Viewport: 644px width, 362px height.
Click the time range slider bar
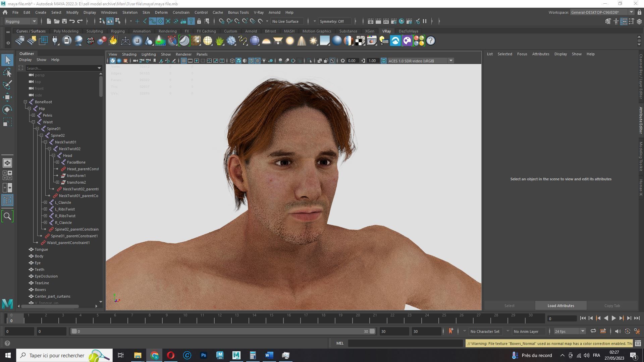click(223, 331)
